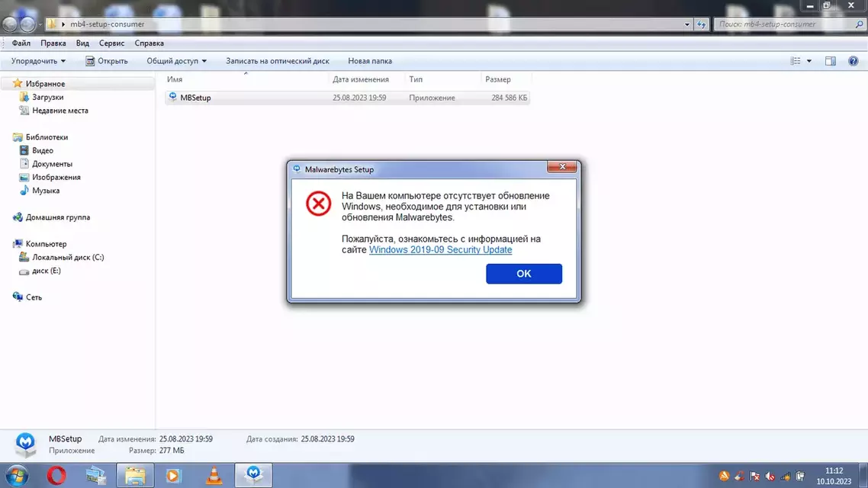Launch Opera from the taskbar

56,475
